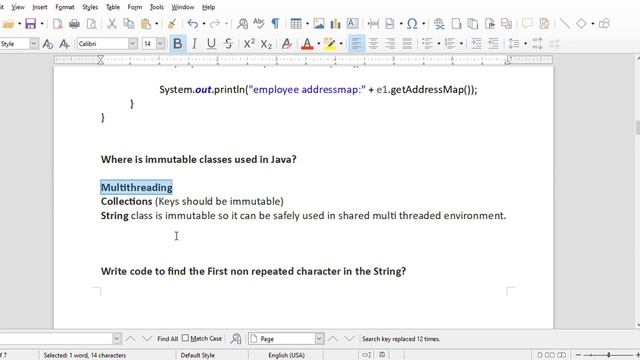The image size is (640, 360).
Task: Click the Save document icon
Action: (x=31, y=24)
